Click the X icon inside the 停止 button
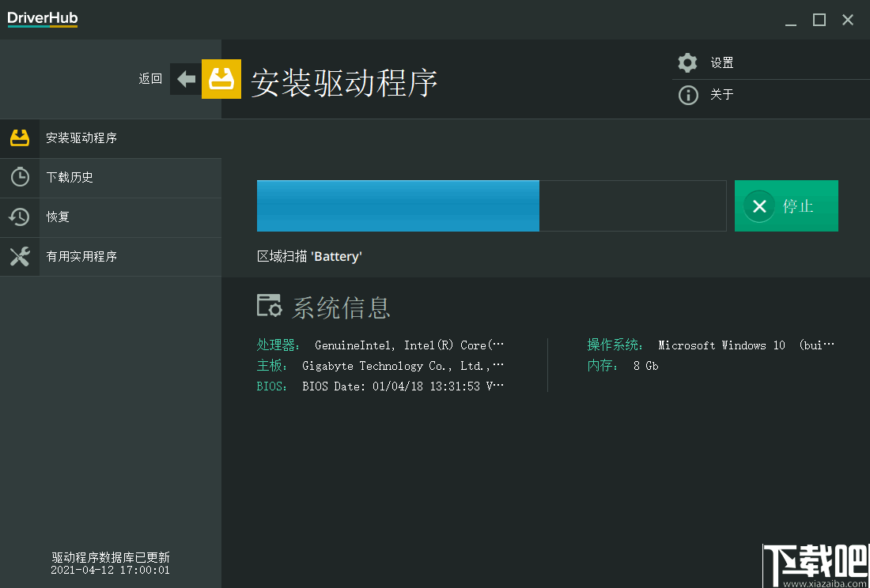Image resolution: width=870 pixels, height=588 pixels. [759, 206]
